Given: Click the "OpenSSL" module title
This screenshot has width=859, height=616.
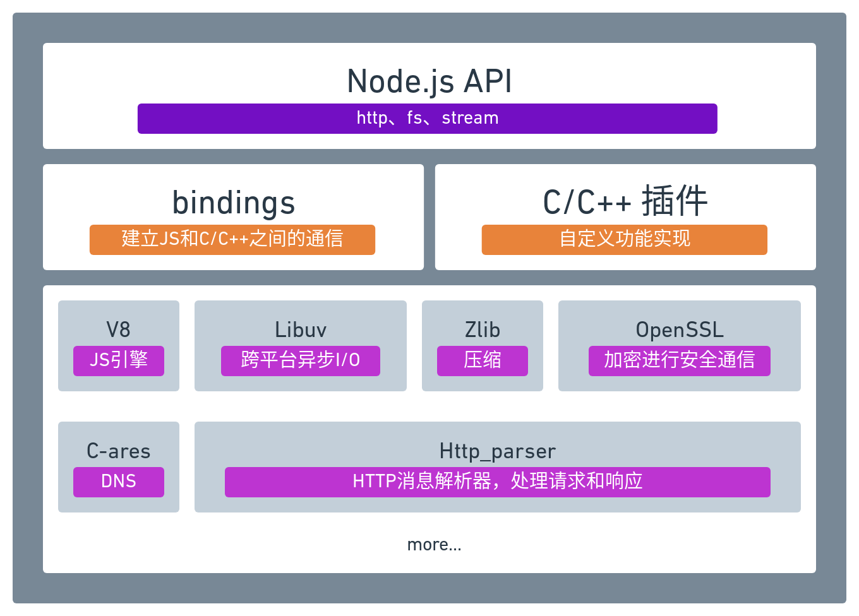Looking at the screenshot, I should point(680,331).
